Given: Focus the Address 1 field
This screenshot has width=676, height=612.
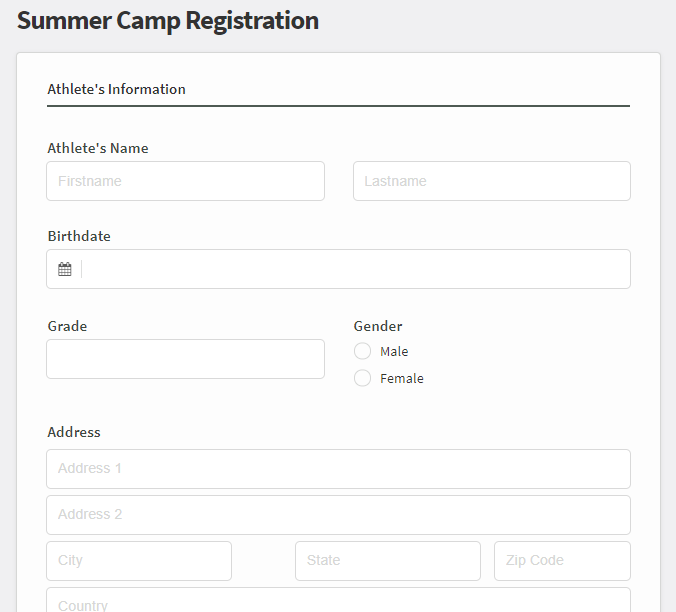Looking at the screenshot, I should (x=338, y=469).
